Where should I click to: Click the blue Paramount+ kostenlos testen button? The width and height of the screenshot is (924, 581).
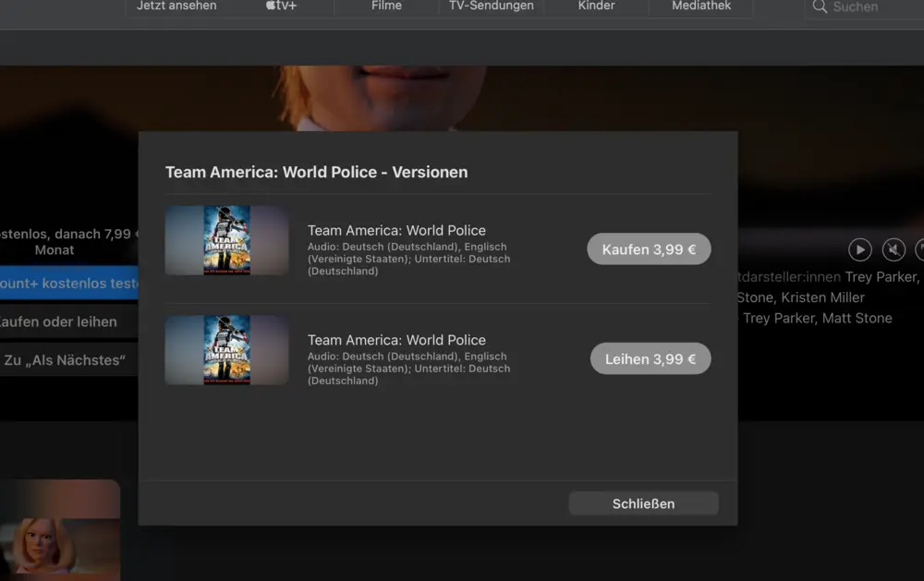[x=68, y=283]
